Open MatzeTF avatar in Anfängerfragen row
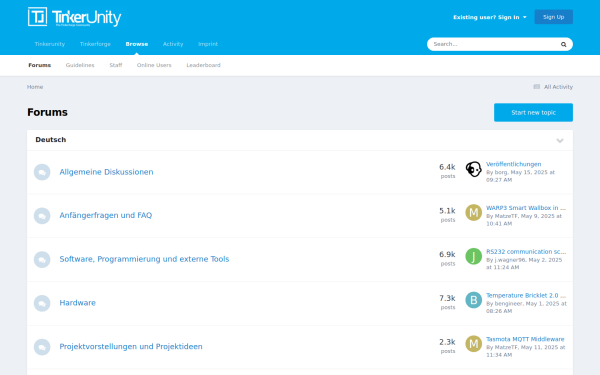 click(x=473, y=213)
